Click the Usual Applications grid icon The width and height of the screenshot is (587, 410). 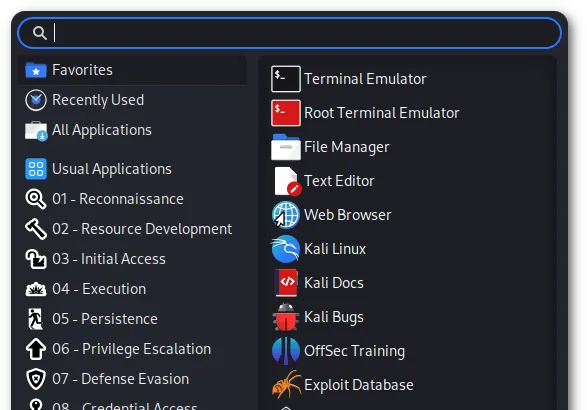(36, 169)
